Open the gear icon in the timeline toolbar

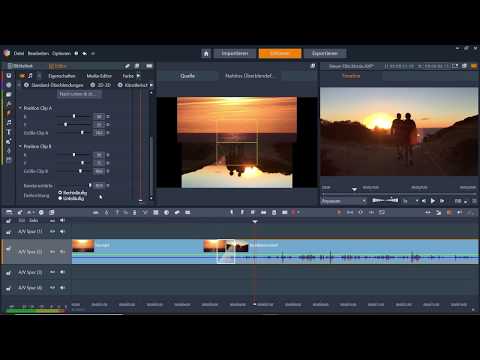[41, 212]
